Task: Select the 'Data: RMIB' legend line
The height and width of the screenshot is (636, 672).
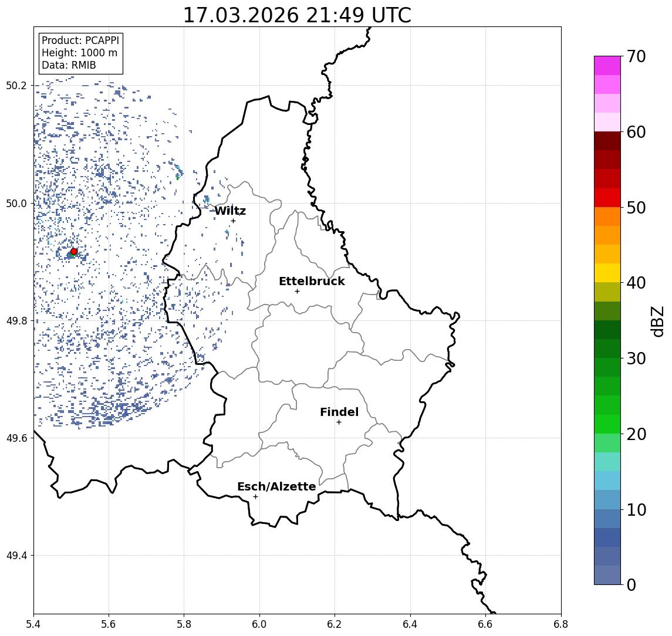Action: tap(69, 65)
